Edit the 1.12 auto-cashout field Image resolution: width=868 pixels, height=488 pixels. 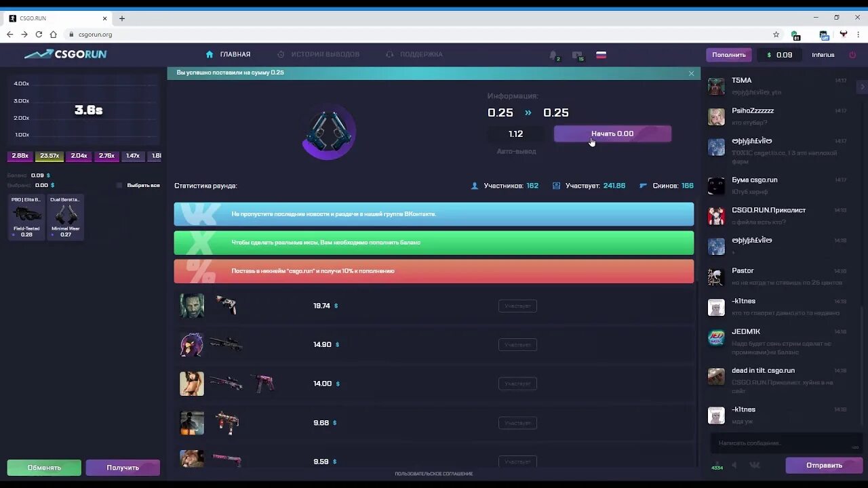pyautogui.click(x=516, y=134)
